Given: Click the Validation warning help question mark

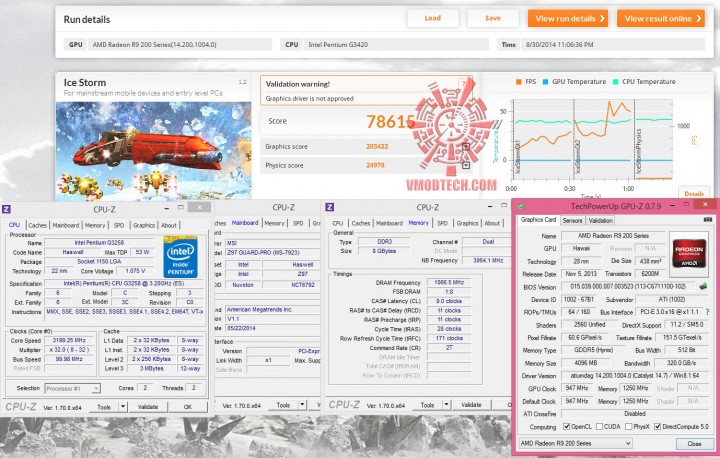Looking at the screenshot, I should click(464, 84).
